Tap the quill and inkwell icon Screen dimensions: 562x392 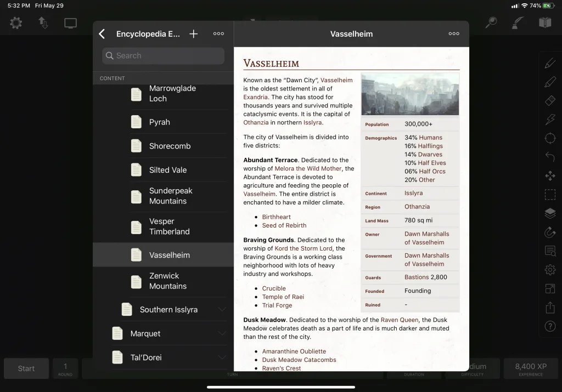[x=517, y=22]
